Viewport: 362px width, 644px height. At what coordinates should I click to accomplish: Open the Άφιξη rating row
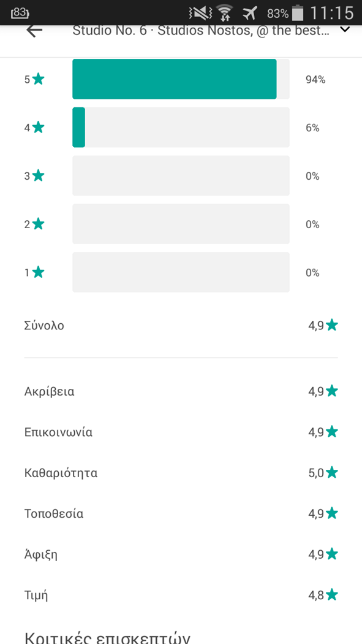tap(181, 554)
